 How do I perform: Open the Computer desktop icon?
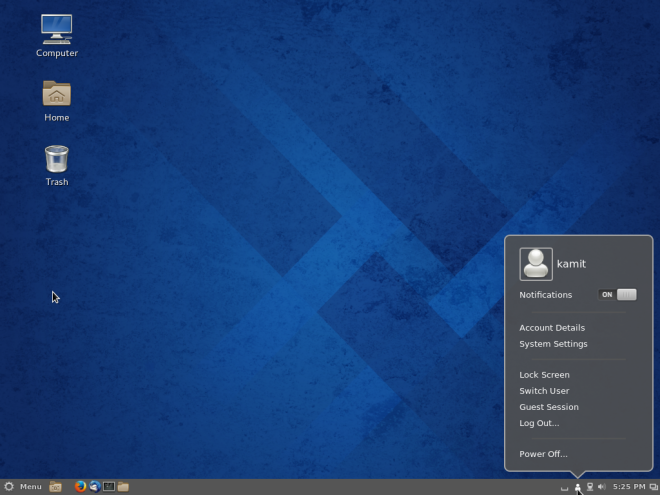point(56,36)
